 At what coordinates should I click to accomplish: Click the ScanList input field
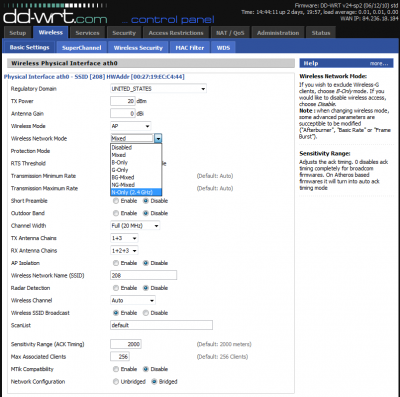tap(161, 325)
